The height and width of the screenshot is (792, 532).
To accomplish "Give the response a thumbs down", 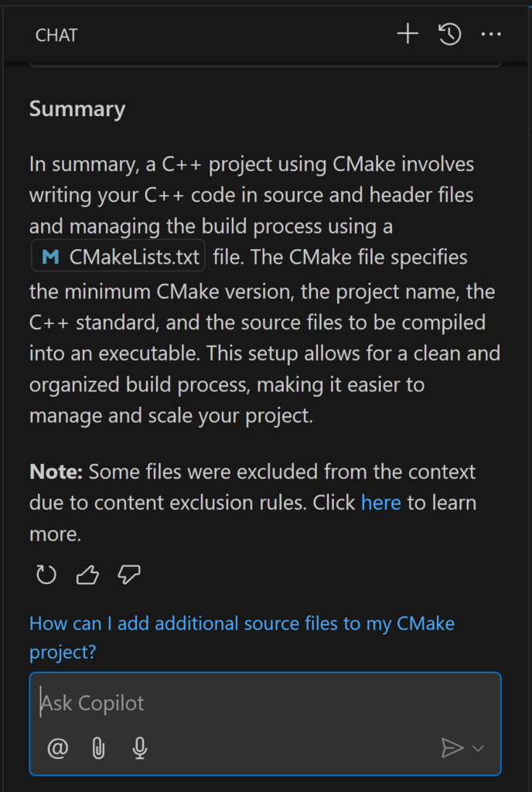I will click(x=128, y=575).
